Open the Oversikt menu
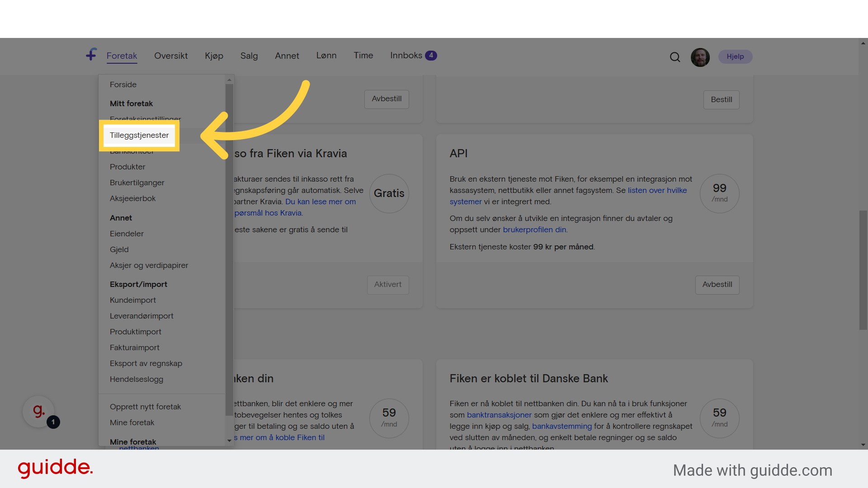The width and height of the screenshot is (868, 488). tap(171, 56)
